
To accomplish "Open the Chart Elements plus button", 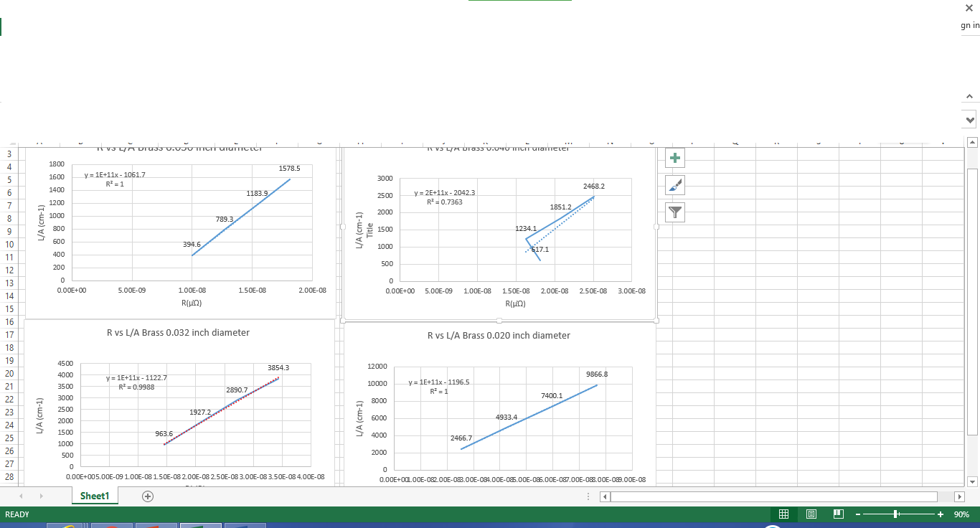I will tap(675, 158).
